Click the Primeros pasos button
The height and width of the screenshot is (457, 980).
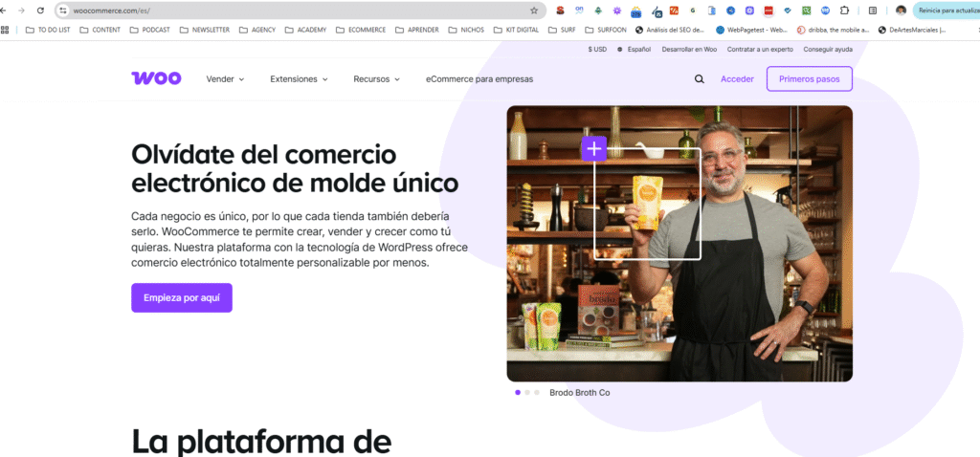coord(809,79)
